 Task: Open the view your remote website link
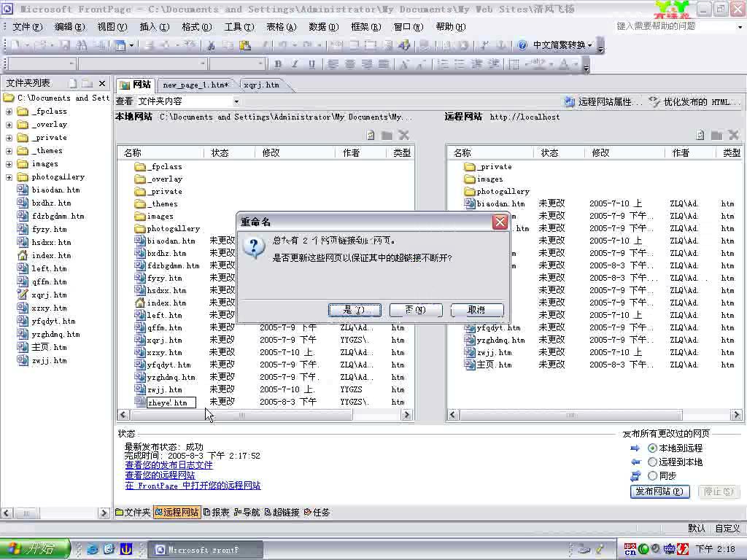pos(160,475)
